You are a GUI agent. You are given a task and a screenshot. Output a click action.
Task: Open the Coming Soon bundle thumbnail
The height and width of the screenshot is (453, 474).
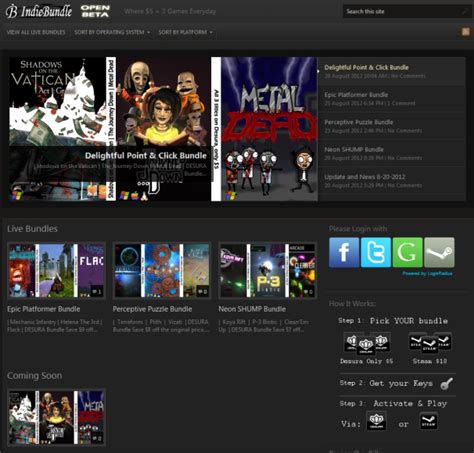click(56, 417)
